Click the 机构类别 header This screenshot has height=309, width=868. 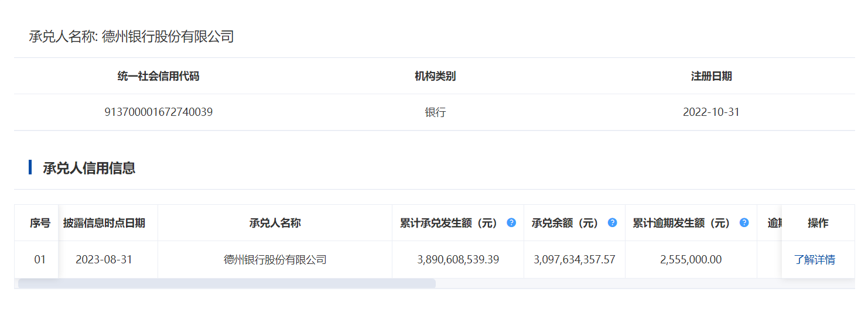pos(435,76)
